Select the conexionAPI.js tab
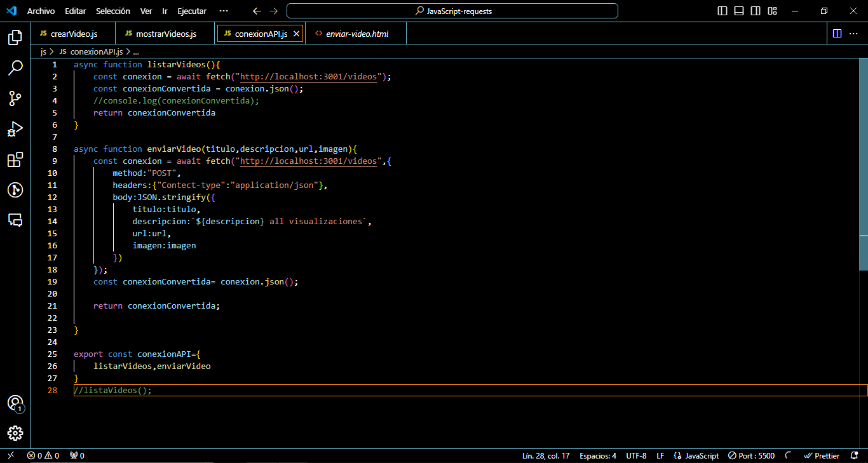 click(x=260, y=34)
